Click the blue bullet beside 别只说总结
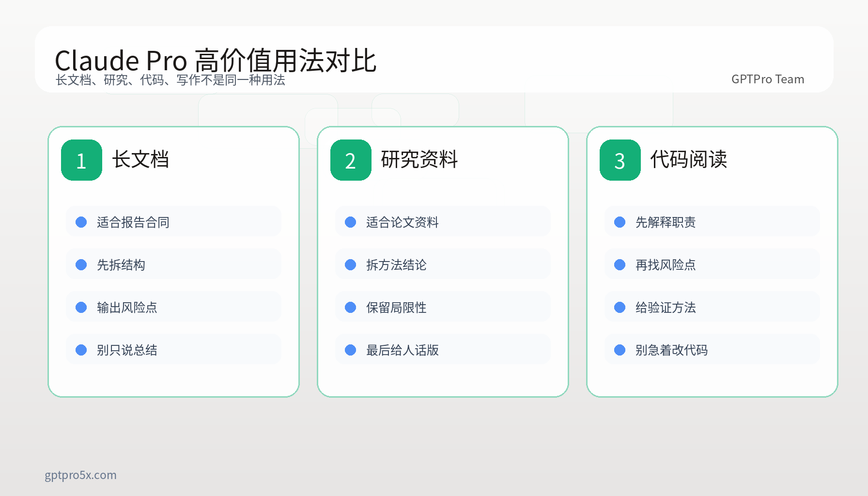The width and height of the screenshot is (868, 496). click(x=81, y=350)
